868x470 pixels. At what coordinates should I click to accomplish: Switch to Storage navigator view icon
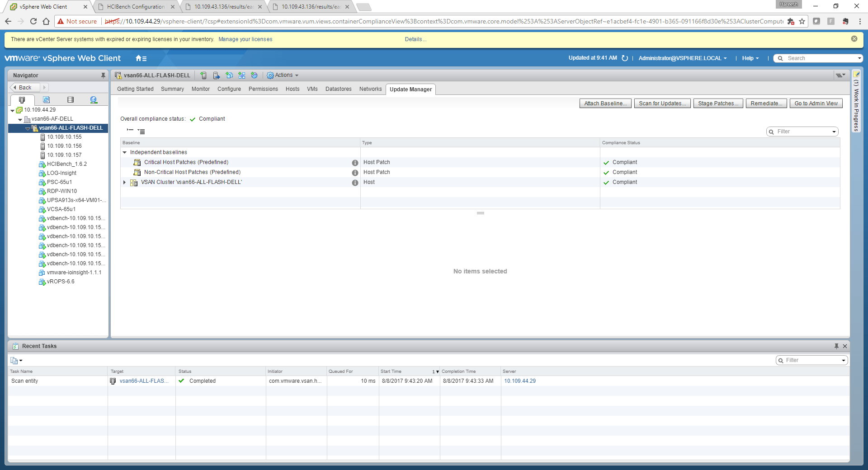(x=70, y=100)
